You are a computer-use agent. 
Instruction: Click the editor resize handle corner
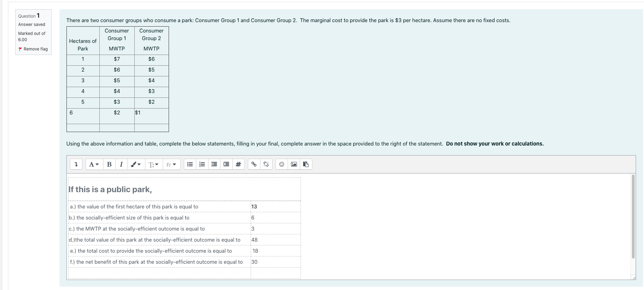pyautogui.click(x=634, y=278)
